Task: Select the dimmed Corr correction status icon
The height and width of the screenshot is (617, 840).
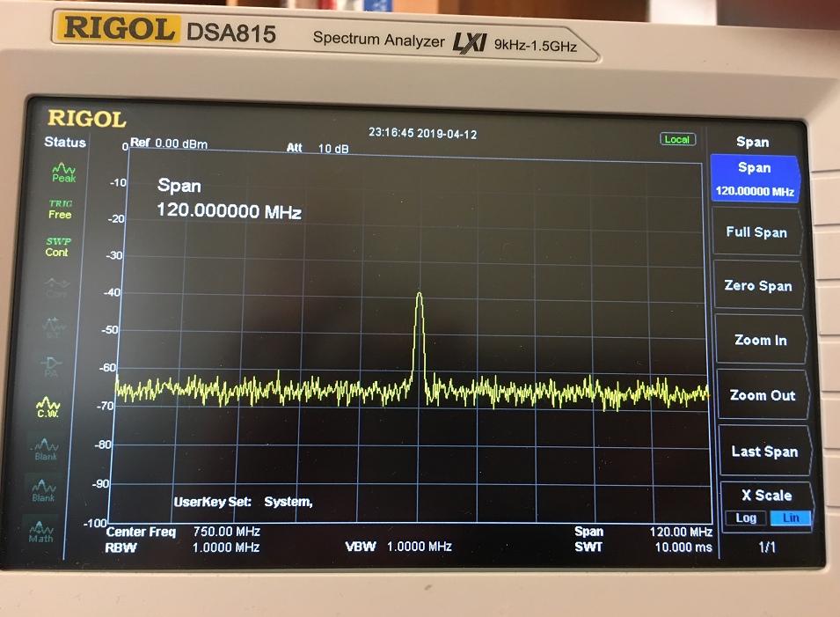Action: pyautogui.click(x=56, y=287)
